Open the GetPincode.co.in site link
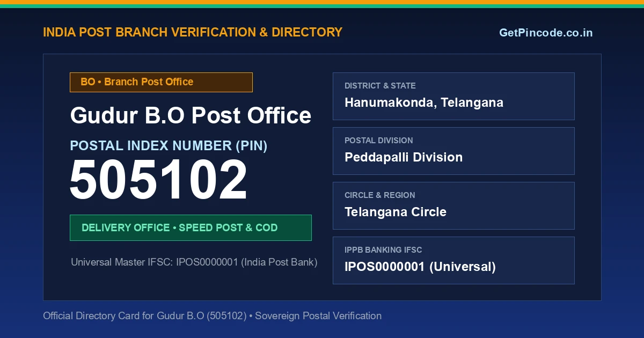The height and width of the screenshot is (338, 644). click(x=546, y=33)
